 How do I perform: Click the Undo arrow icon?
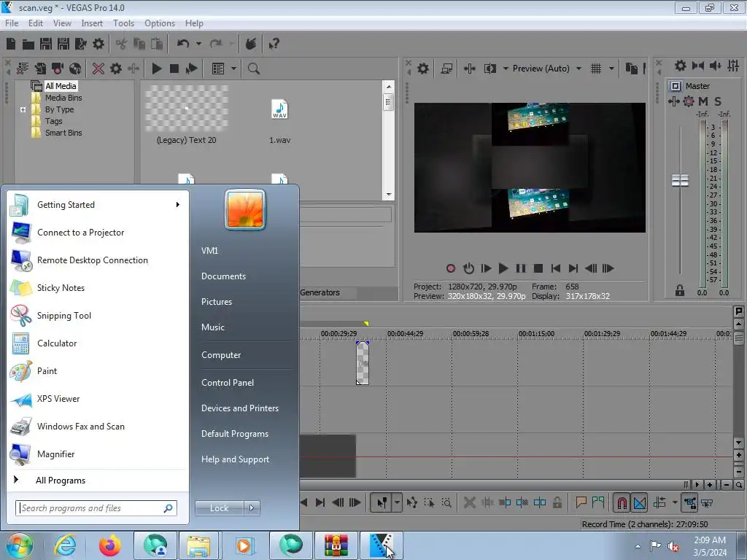click(183, 44)
